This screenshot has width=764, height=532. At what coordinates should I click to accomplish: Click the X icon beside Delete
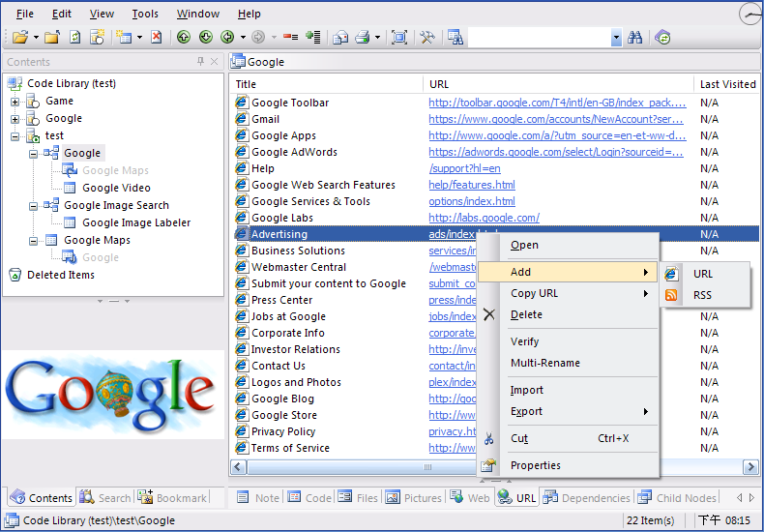coord(489,314)
